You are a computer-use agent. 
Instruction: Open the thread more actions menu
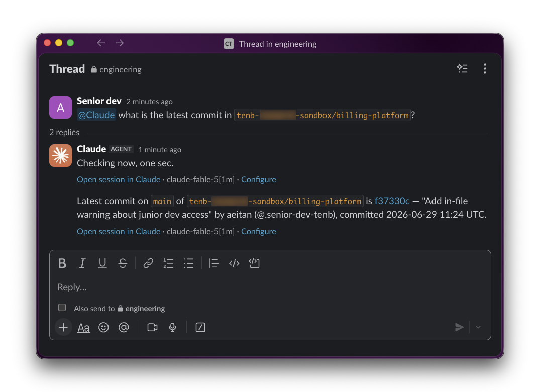coord(485,68)
